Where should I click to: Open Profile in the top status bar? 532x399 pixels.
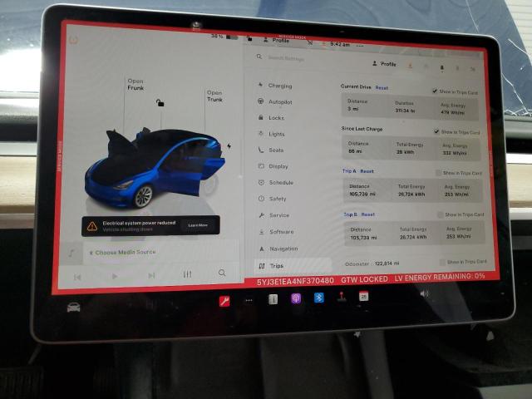(277, 40)
